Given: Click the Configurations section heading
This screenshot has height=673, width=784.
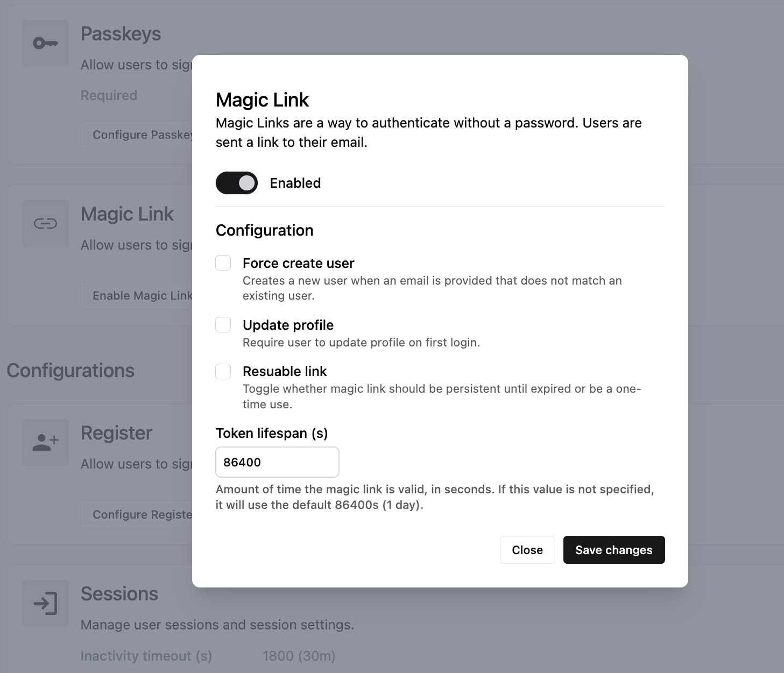Looking at the screenshot, I should 70,370.
